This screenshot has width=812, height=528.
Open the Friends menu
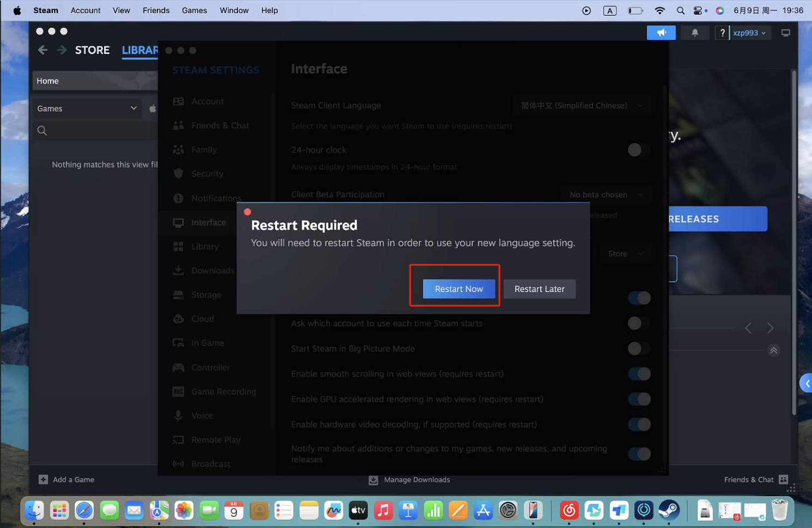click(156, 10)
